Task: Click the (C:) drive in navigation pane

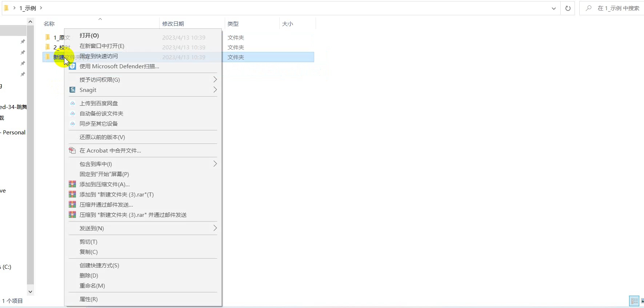Action: click(x=6, y=267)
